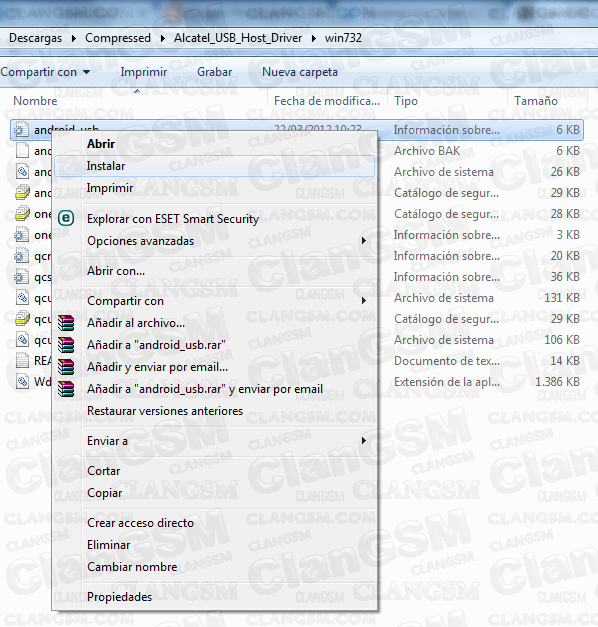Click the 20 KB setup information file icon
The image size is (598, 627).
click(21, 256)
